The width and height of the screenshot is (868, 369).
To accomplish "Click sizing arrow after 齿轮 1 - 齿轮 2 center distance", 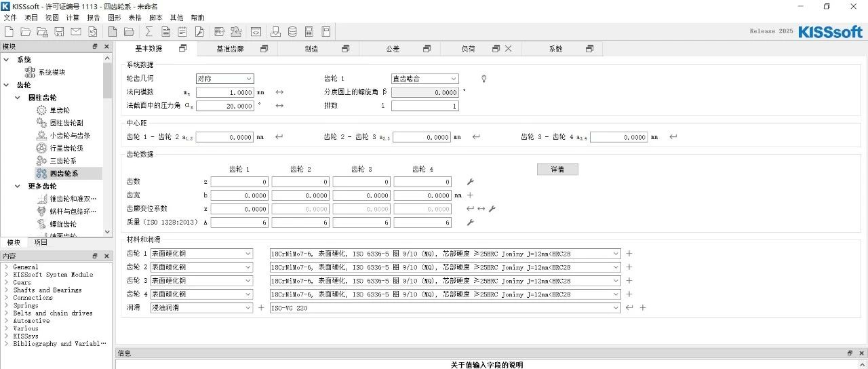I will [279, 137].
